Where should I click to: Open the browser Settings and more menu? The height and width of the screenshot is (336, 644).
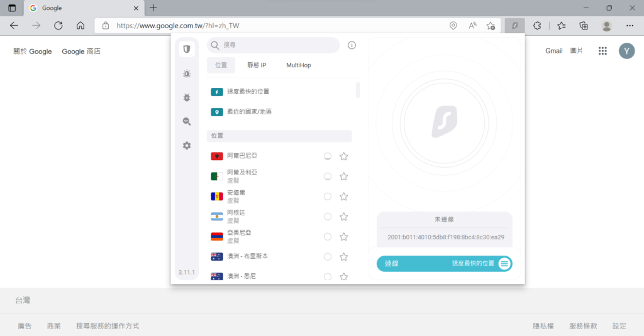[x=630, y=26]
